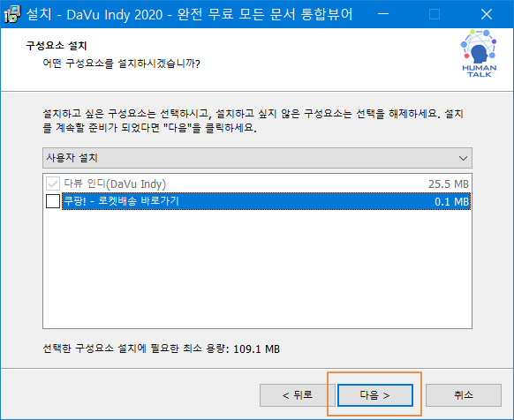Check the 쿠팡! - 로켓배송 바로가기 checkbox
514x420 pixels.
click(53, 201)
